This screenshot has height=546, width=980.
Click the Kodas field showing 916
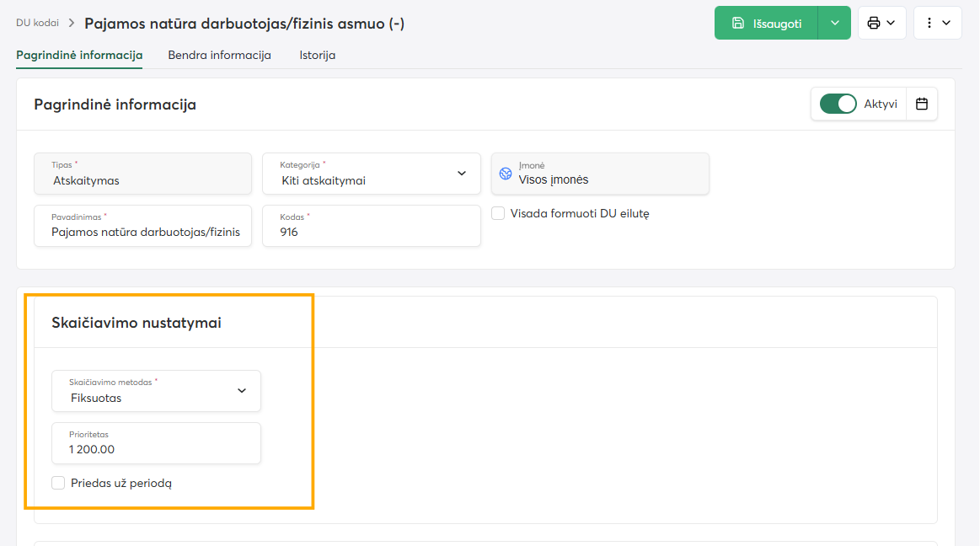(x=372, y=226)
